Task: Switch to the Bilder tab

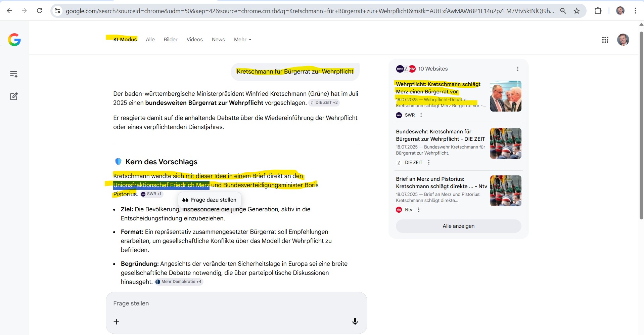Action: (170, 40)
